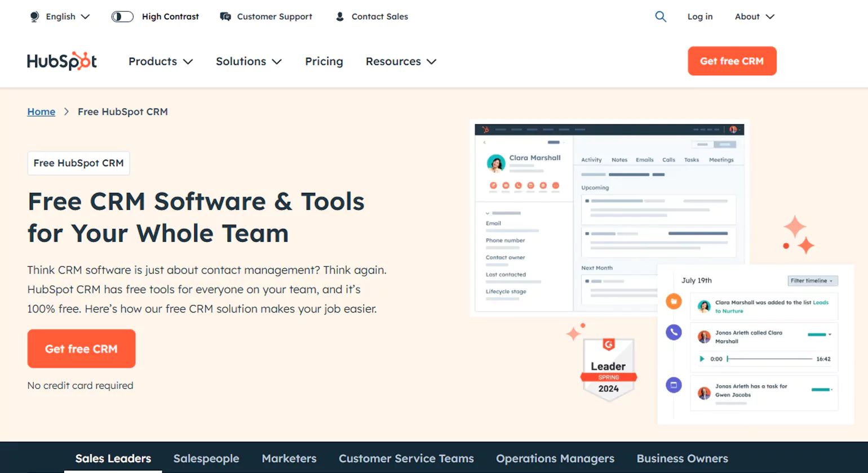Click the orange folder icon in the timeline
Viewport: 868px width, 473px height.
(x=674, y=301)
